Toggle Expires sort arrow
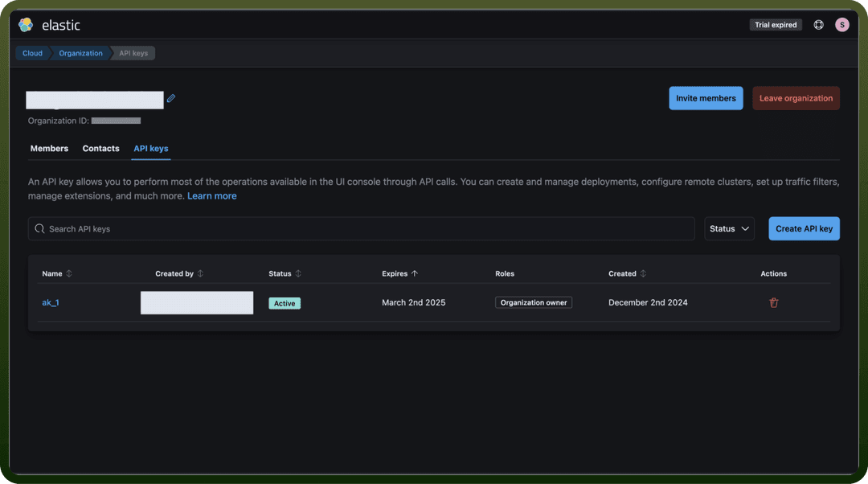This screenshot has width=868, height=484. (415, 273)
